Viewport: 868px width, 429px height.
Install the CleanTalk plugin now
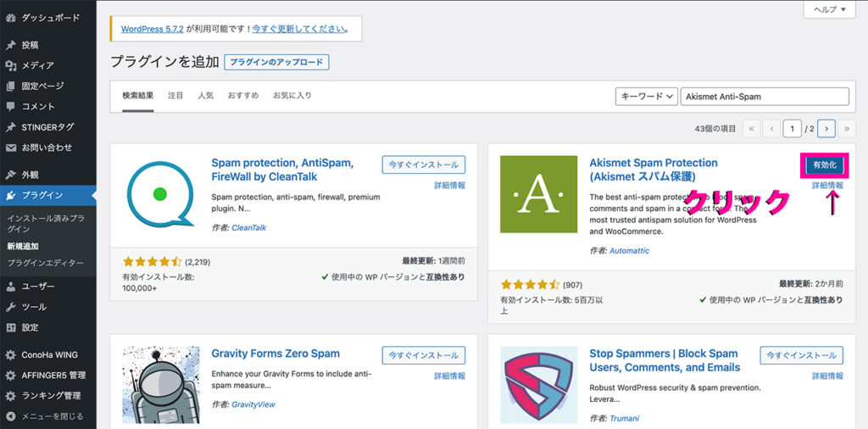pos(424,164)
